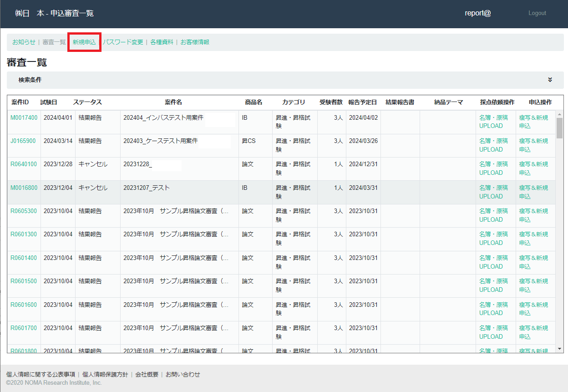This screenshot has width=568, height=392.
Task: Click Logout in the header
Action: point(537,13)
